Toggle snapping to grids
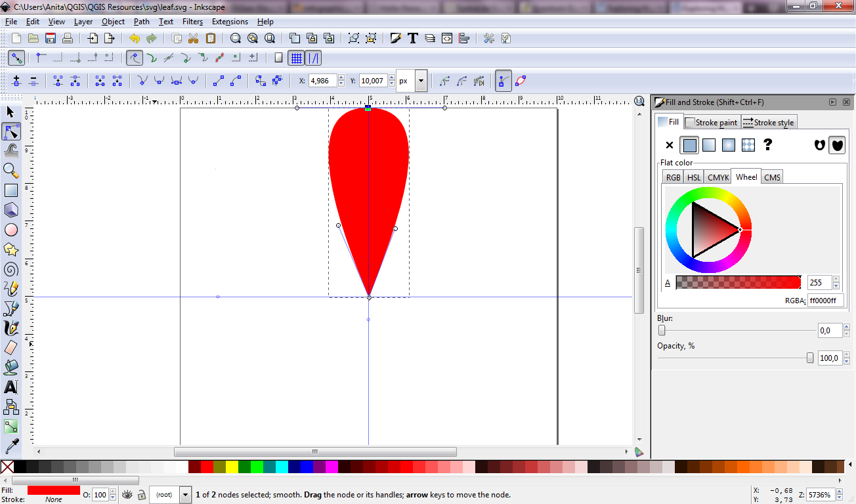This screenshot has width=856, height=504. coord(297,58)
